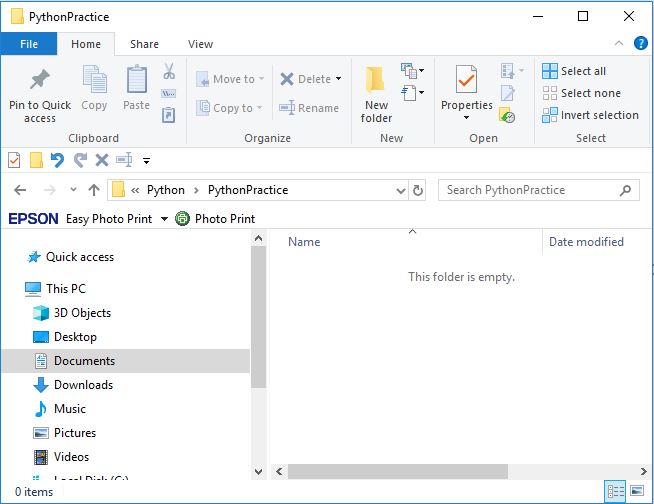Screen dimensions: 654x504
Task: Click Select none
Action: 581,93
